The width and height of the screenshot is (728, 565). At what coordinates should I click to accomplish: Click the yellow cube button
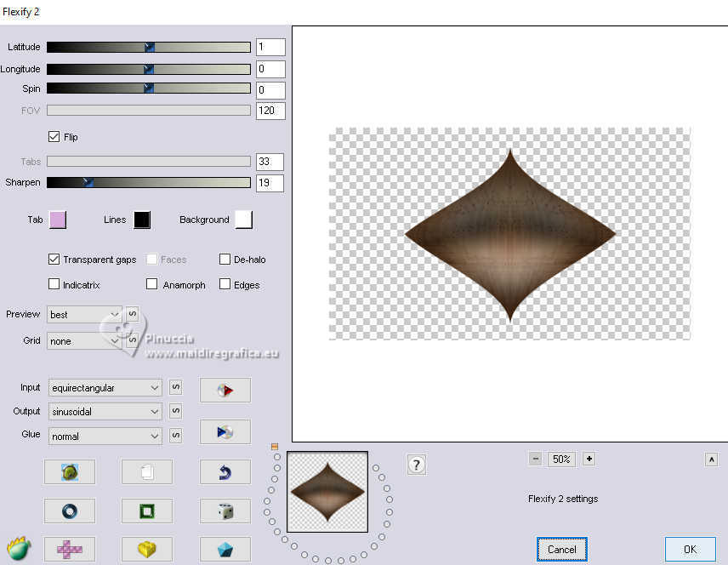click(147, 549)
